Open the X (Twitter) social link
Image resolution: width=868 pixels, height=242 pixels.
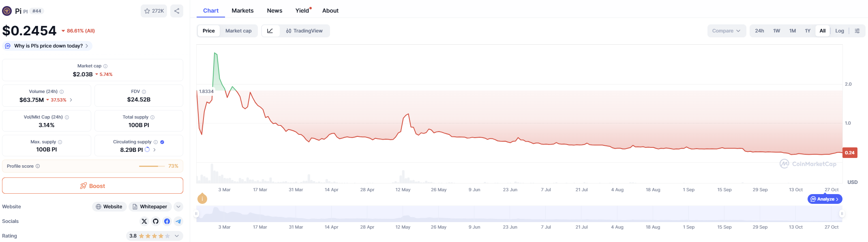(144, 221)
